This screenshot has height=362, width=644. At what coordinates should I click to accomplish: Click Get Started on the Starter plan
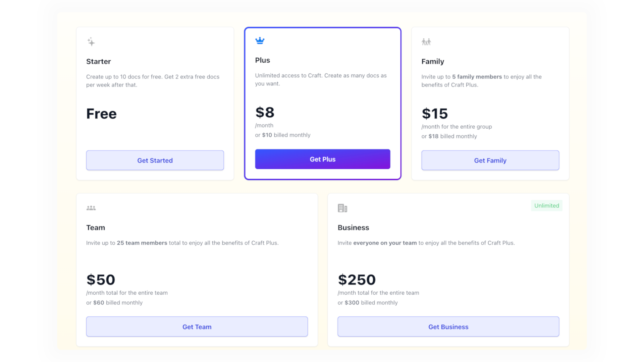click(155, 160)
